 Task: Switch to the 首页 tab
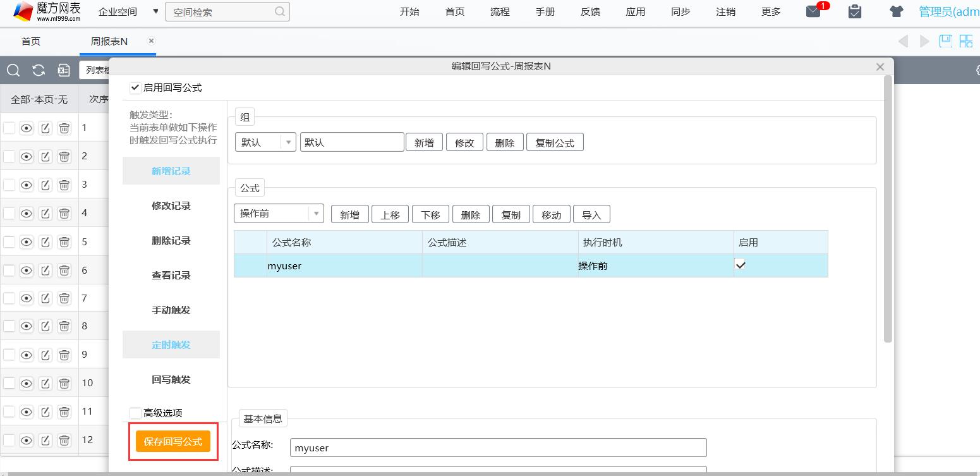pyautogui.click(x=31, y=41)
